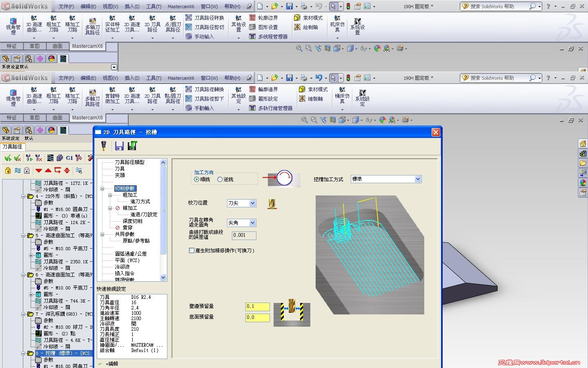Image resolution: width=588 pixels, height=368 pixels.
Task: Select 深度切削 in the dialog tree
Action: 132,221
